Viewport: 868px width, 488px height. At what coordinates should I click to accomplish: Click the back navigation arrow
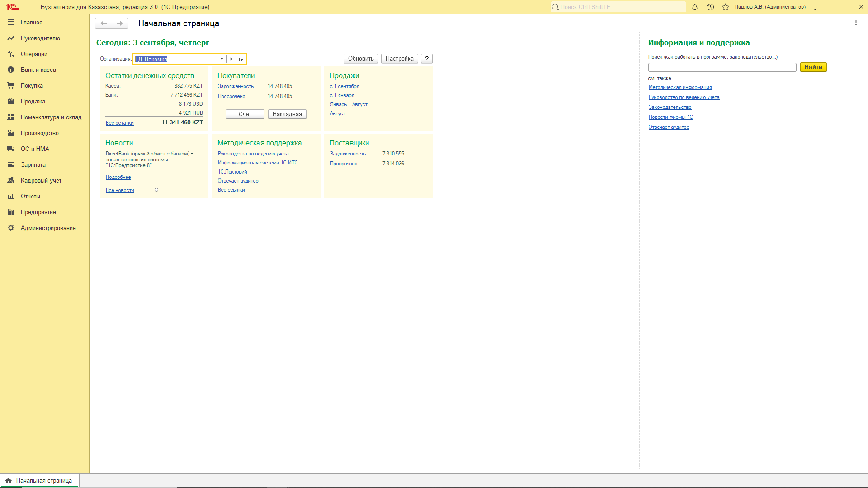pos(104,23)
